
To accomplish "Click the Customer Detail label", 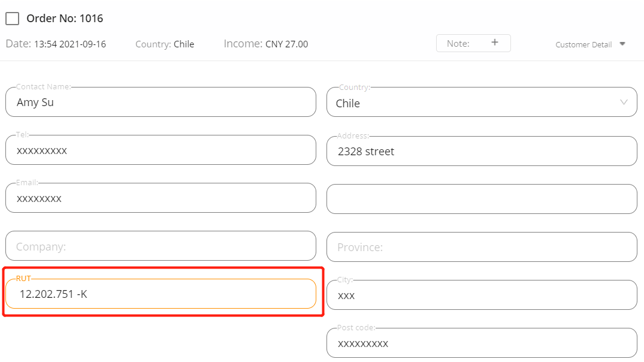I will tap(583, 44).
